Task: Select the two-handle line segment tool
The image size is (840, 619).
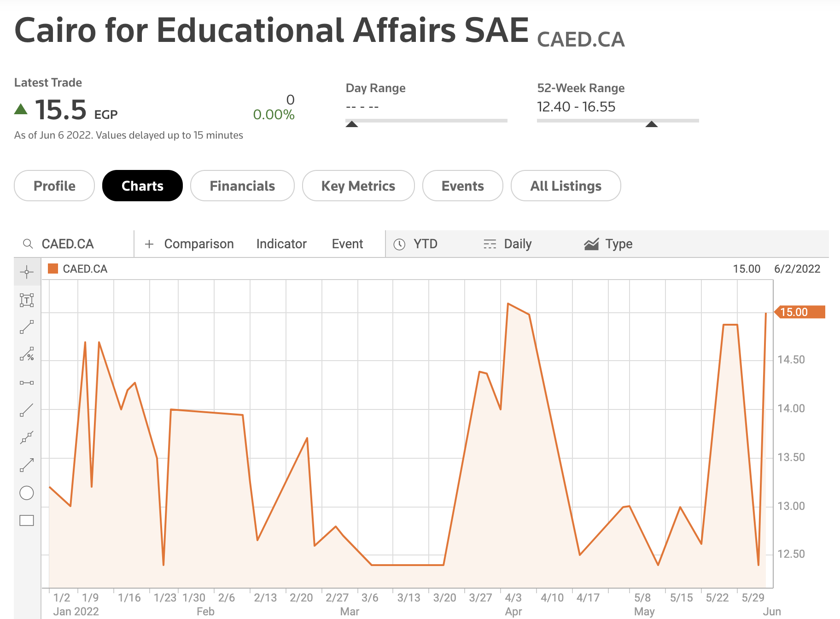Action: coord(27,327)
